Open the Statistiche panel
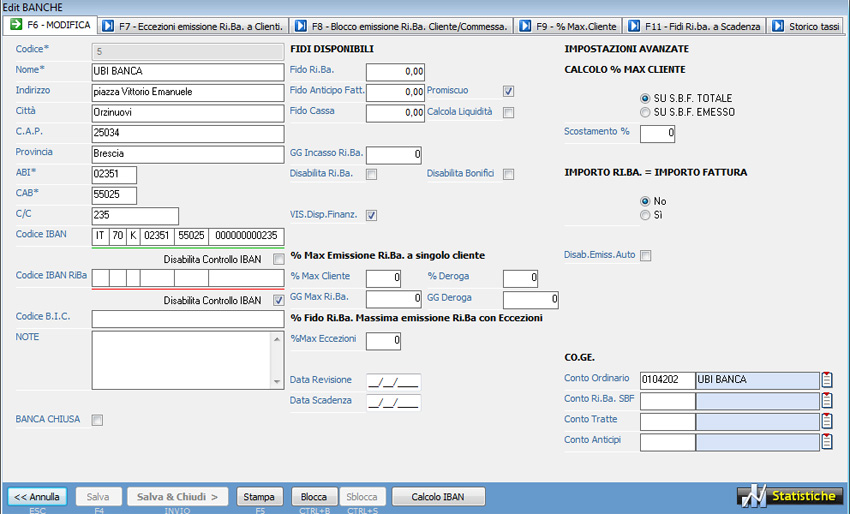The width and height of the screenshot is (850, 514). pyautogui.click(x=790, y=496)
